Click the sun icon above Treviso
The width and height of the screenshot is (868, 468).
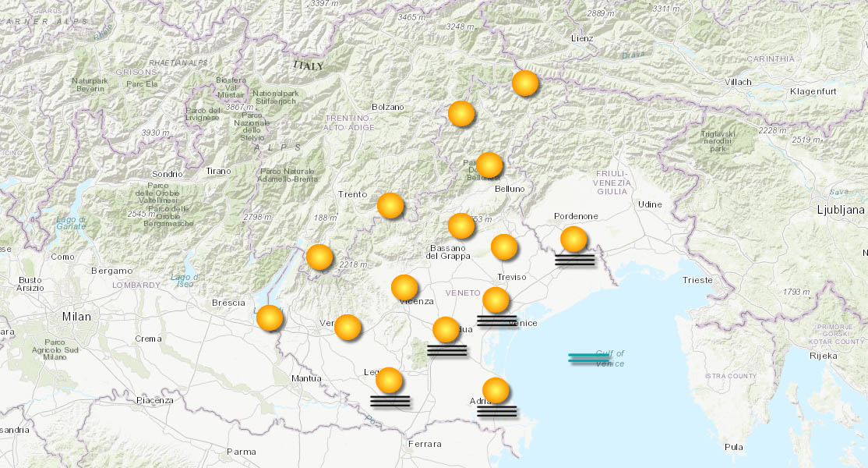tap(506, 246)
